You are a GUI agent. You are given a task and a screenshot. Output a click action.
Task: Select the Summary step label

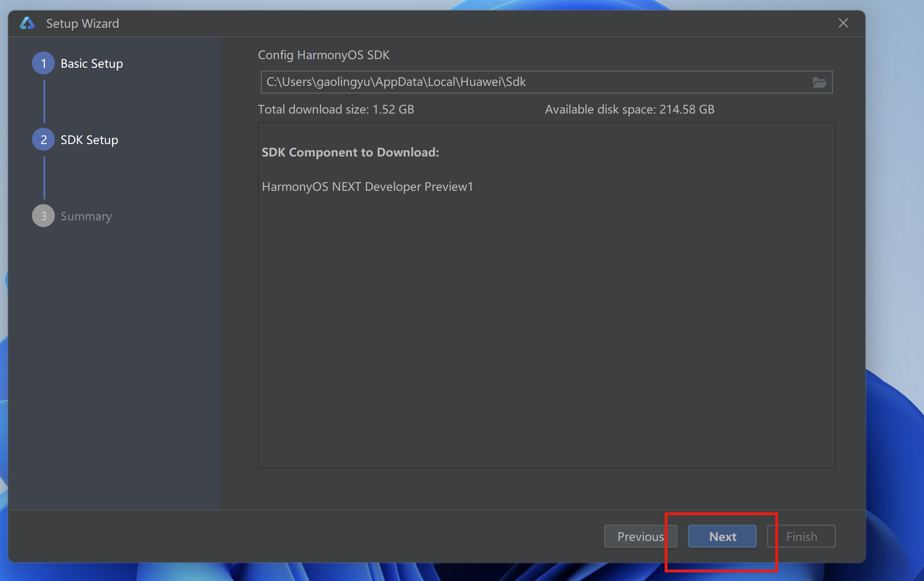pyautogui.click(x=86, y=217)
